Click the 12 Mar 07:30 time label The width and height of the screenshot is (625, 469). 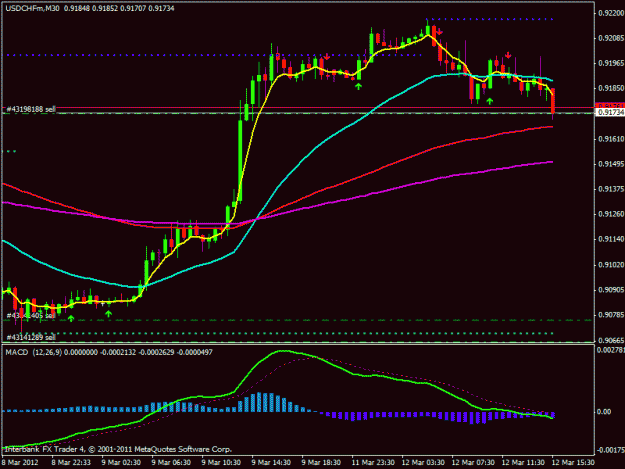[x=473, y=463]
